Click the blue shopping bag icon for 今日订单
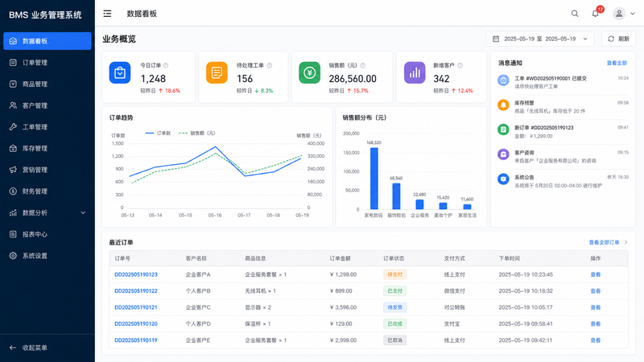This screenshot has height=362, width=644. coord(120,72)
